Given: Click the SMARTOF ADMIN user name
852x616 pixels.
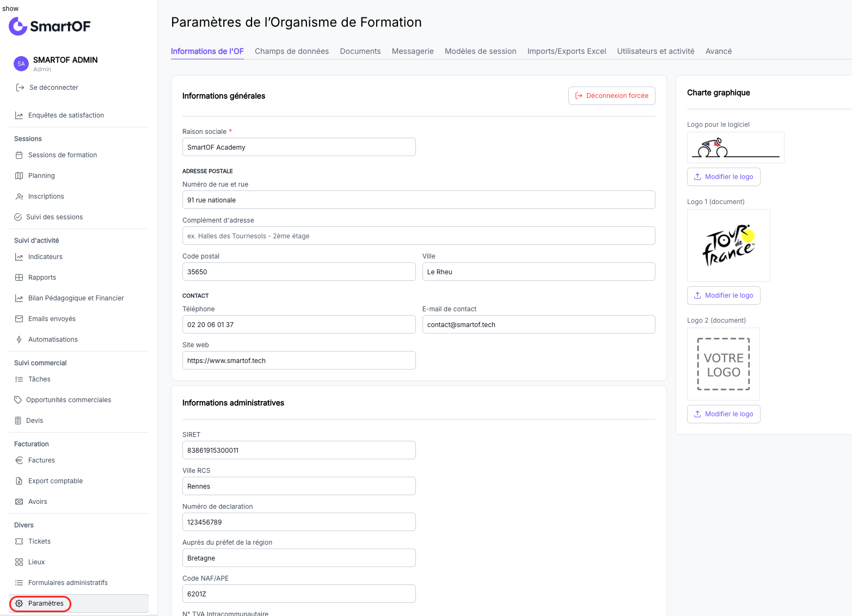Looking at the screenshot, I should 65,60.
